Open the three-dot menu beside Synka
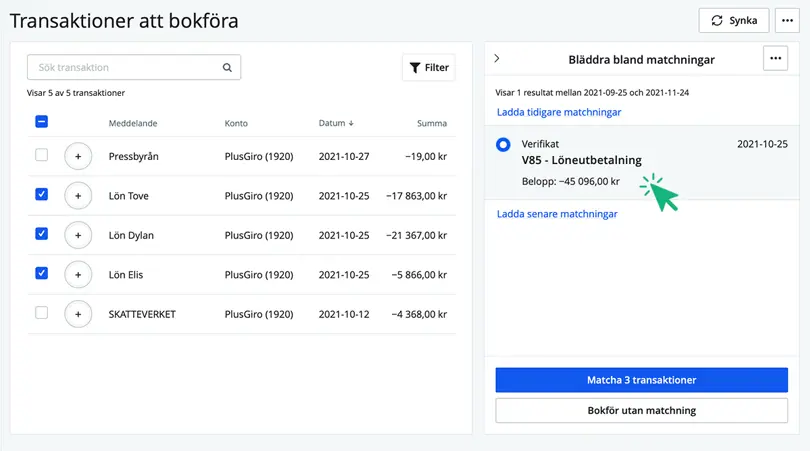 (787, 20)
